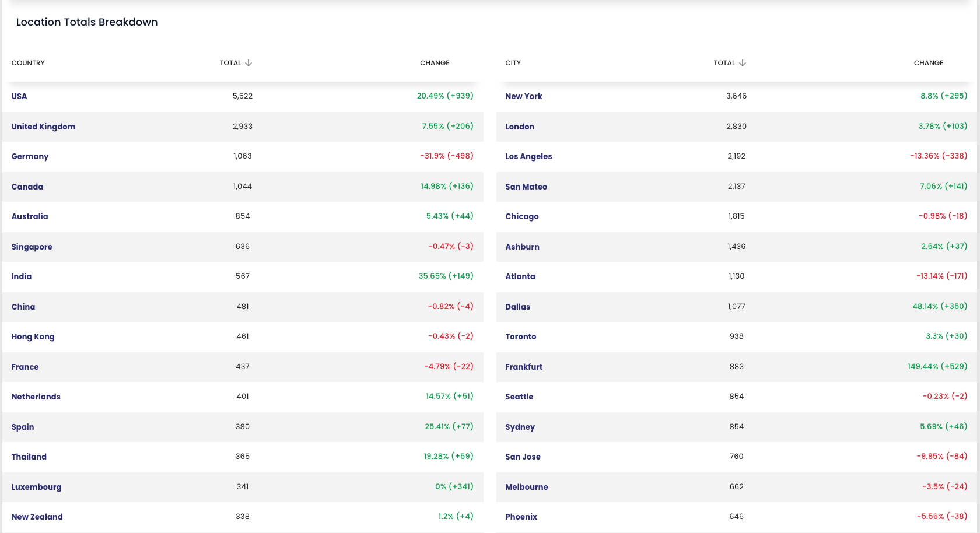
Task: Select Germany in the country list
Action: coord(30,156)
